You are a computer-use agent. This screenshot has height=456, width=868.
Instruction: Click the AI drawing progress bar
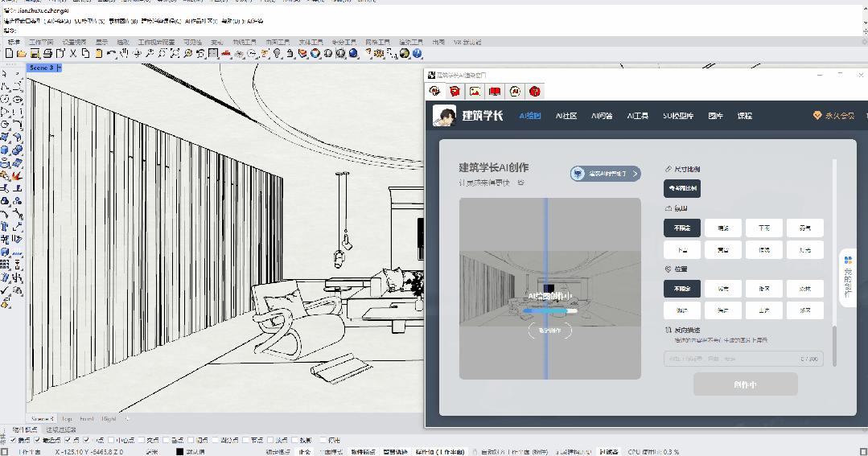(x=550, y=311)
